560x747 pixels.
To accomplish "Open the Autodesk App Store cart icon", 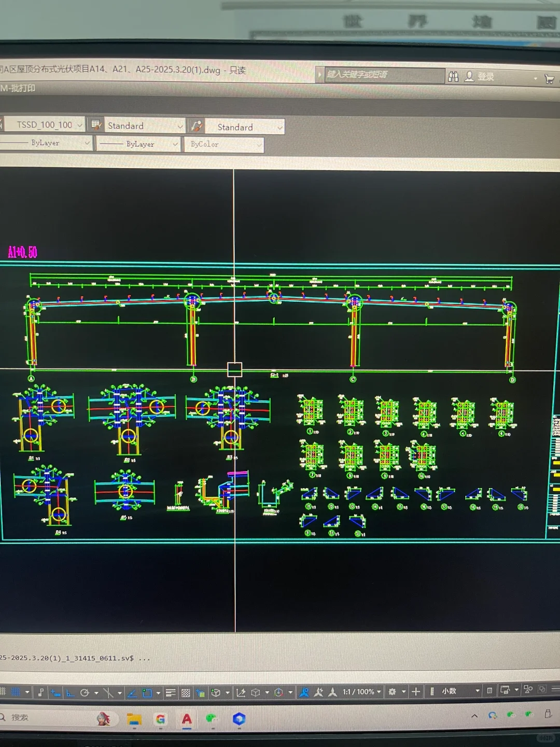I will point(549,79).
